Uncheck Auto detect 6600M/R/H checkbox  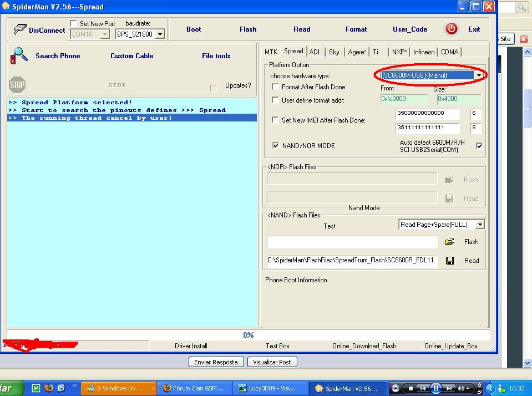pyautogui.click(x=479, y=146)
